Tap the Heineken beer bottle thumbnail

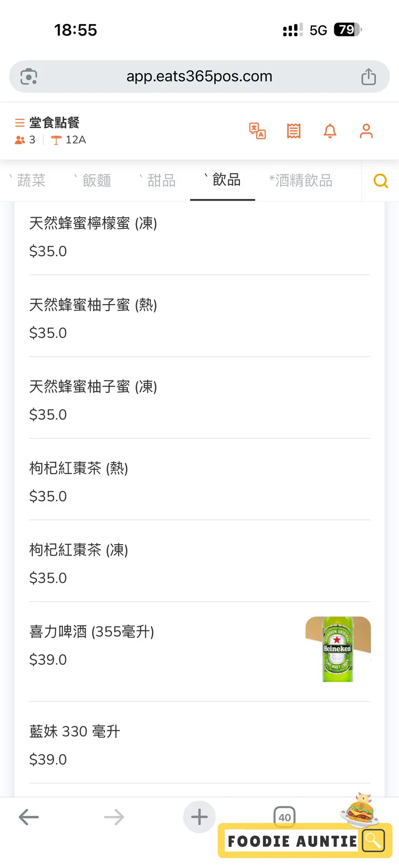point(338,649)
